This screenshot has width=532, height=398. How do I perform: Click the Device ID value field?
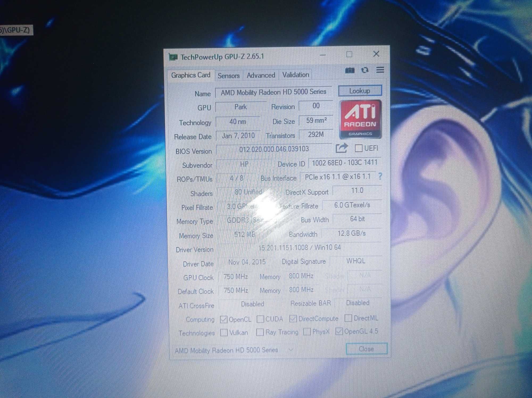[x=345, y=163]
